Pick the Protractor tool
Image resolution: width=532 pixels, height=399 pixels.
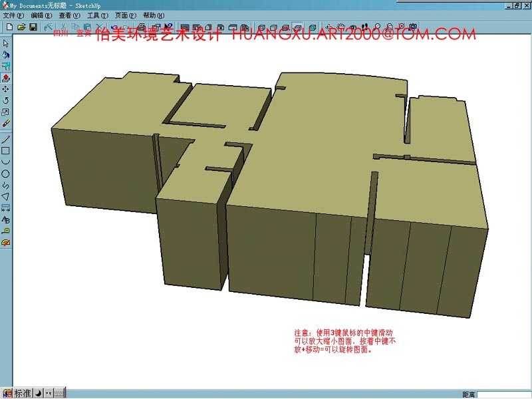(6, 243)
